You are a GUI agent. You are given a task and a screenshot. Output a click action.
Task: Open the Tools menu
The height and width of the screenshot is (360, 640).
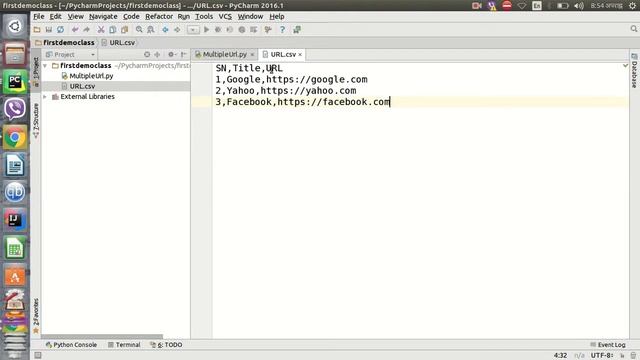[x=204, y=16]
